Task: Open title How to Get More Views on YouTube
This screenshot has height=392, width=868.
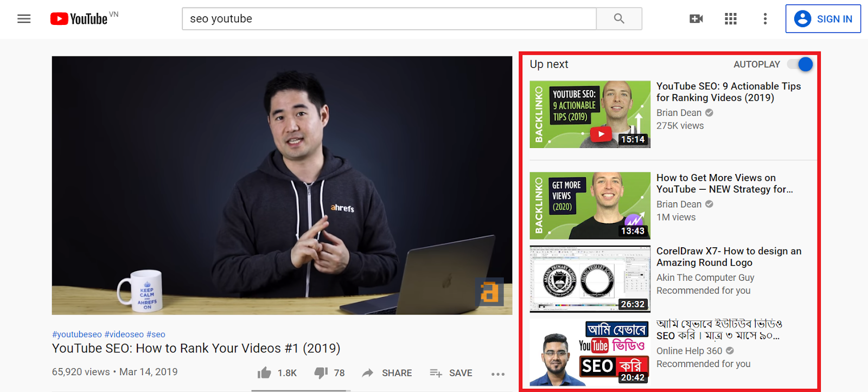Action: coord(725,184)
